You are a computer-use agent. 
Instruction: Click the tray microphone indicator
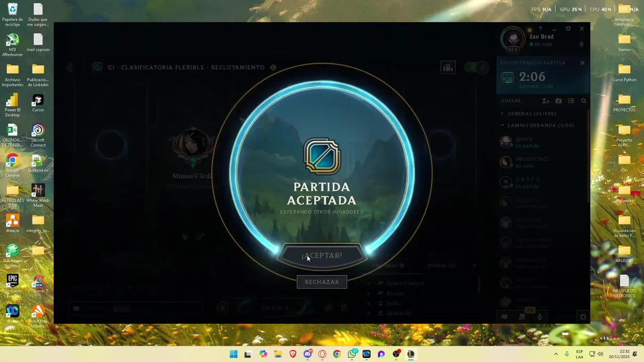pyautogui.click(x=567, y=354)
